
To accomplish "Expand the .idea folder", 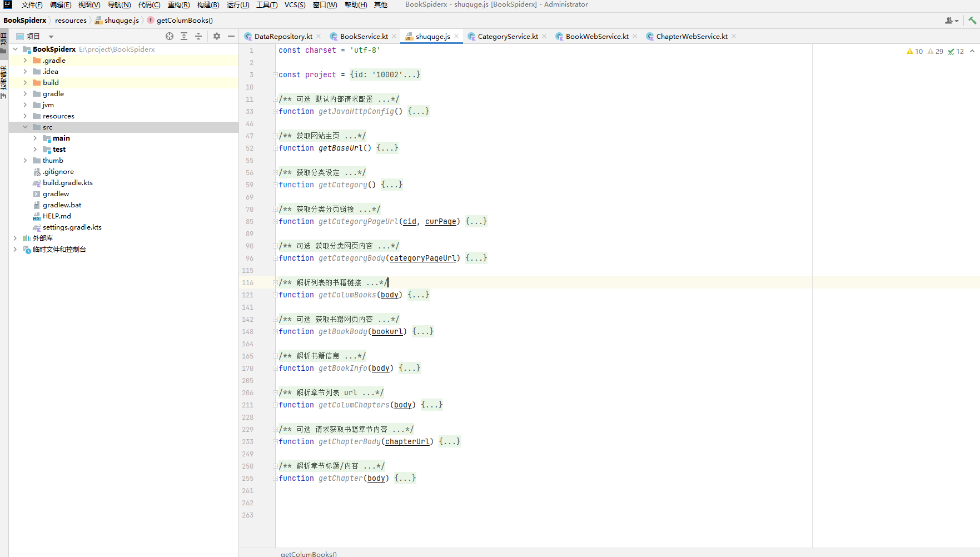I will tap(25, 71).
